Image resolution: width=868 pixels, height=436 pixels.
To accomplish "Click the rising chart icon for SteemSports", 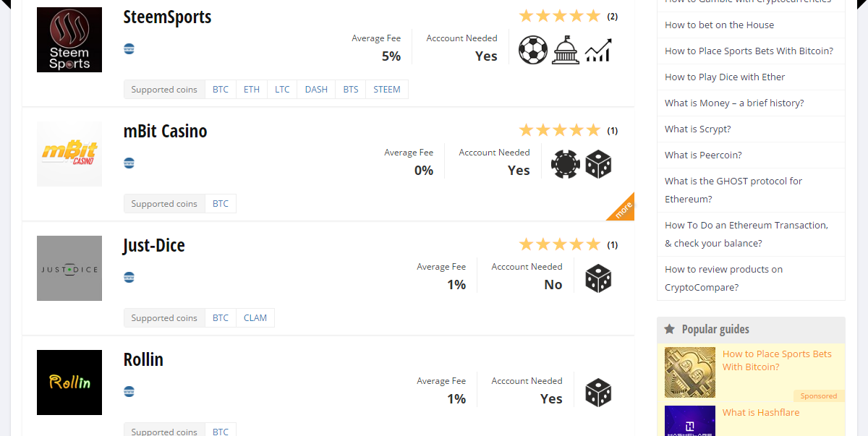I will click(598, 50).
